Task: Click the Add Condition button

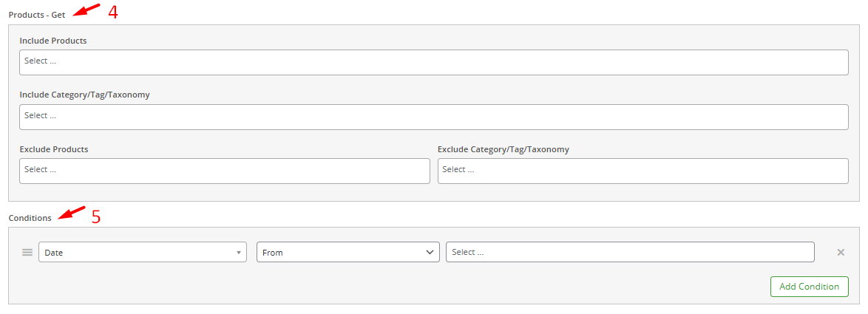Action: tap(809, 287)
